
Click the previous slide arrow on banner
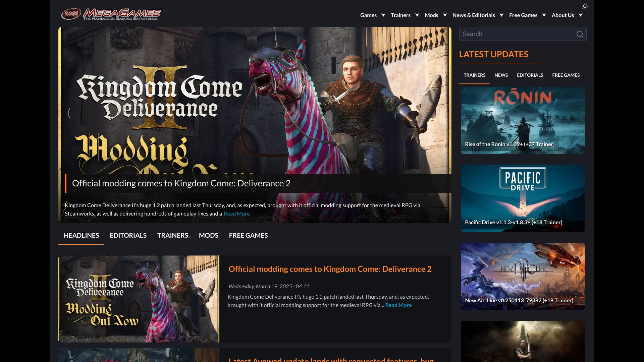pyautogui.click(x=69, y=113)
